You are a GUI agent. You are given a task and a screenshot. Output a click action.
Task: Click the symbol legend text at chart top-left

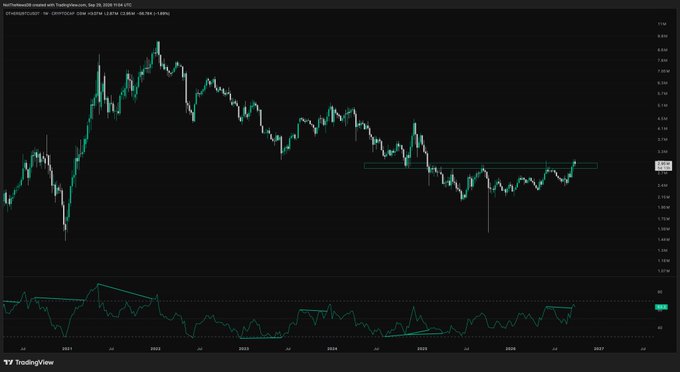(88, 14)
